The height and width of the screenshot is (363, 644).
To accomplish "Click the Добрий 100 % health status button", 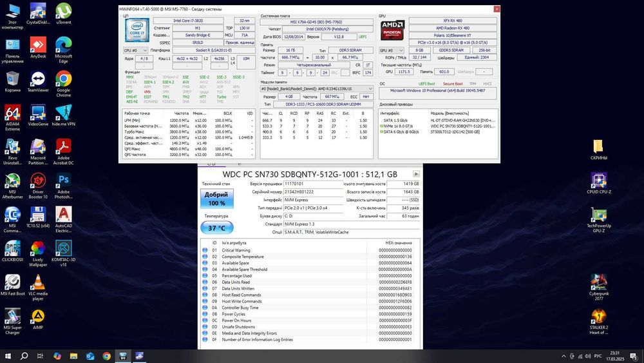I will (x=217, y=199).
